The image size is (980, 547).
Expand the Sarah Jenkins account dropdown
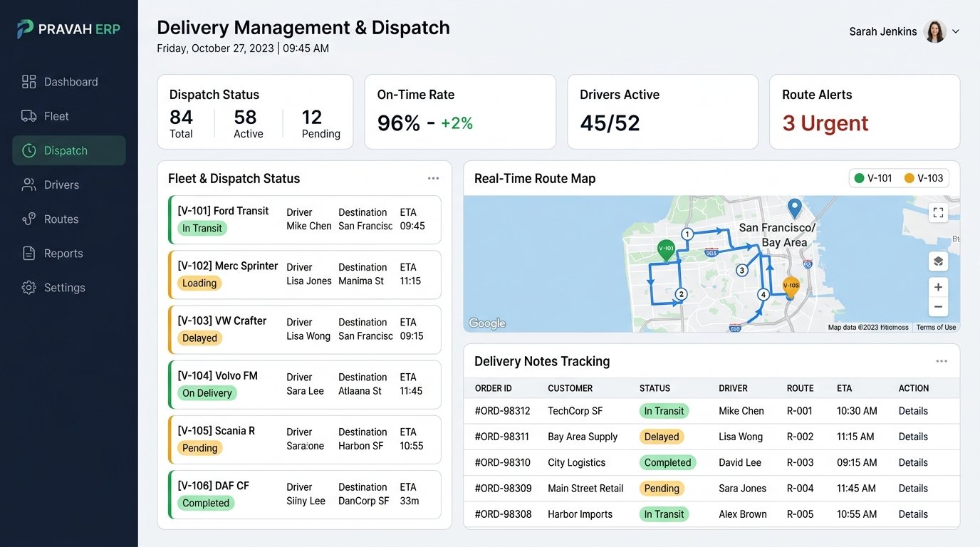click(956, 31)
